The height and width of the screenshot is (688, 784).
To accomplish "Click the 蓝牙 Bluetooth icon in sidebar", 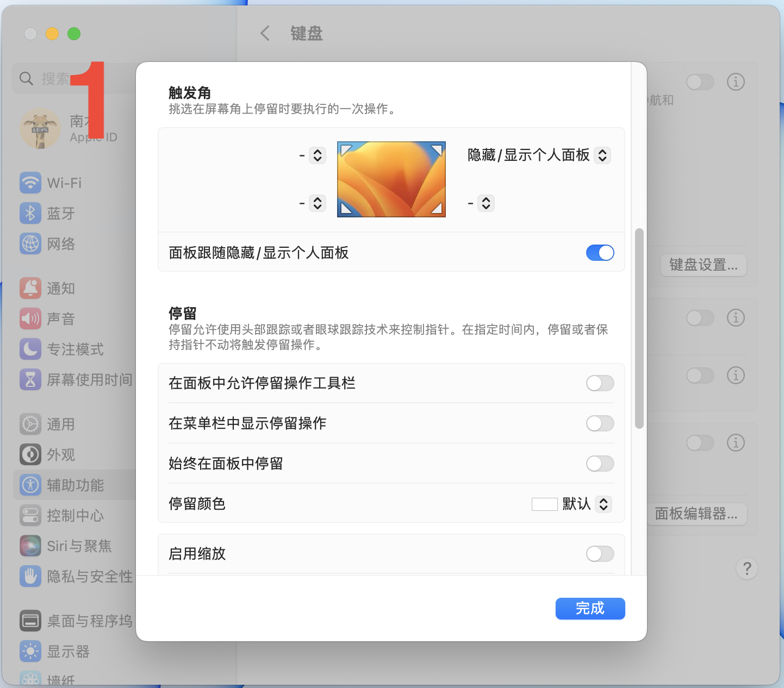I will point(30,213).
